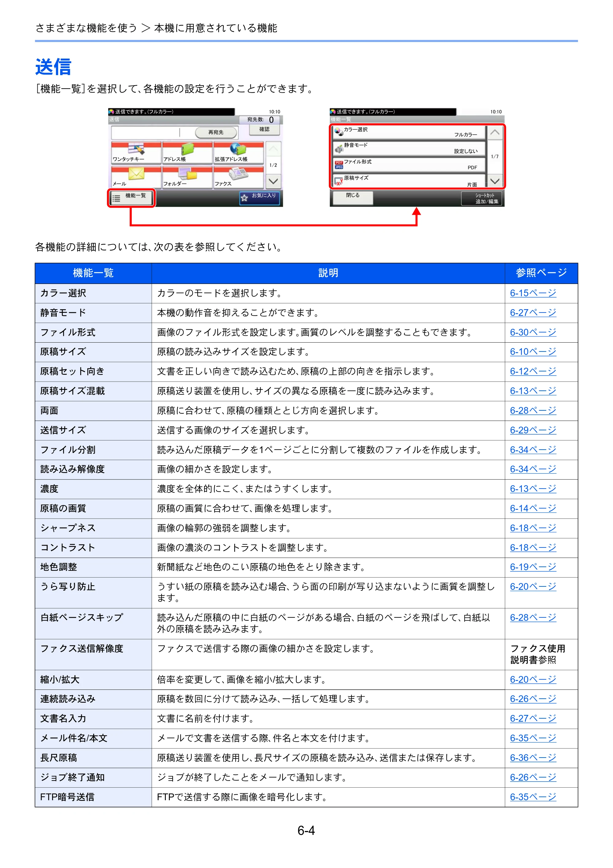The height and width of the screenshot is (868, 613).
Task: Click the ファクス送信解像度 table cell
Action: [93, 655]
